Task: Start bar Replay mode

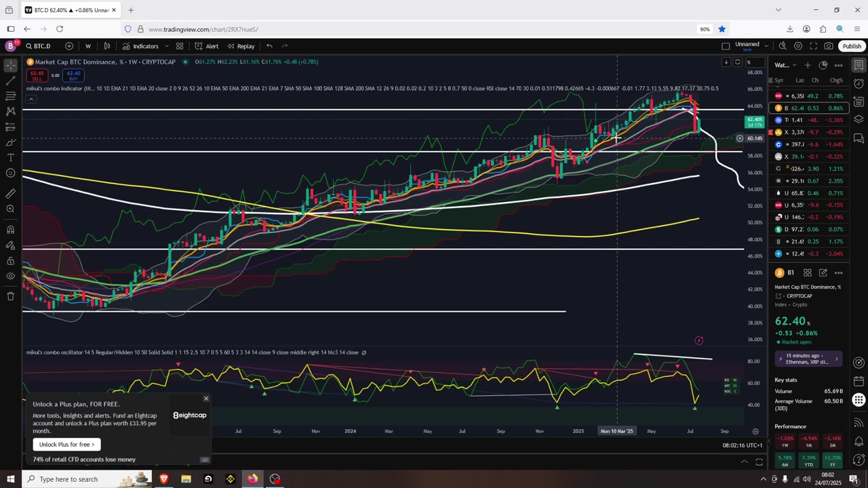Action: 241,46
